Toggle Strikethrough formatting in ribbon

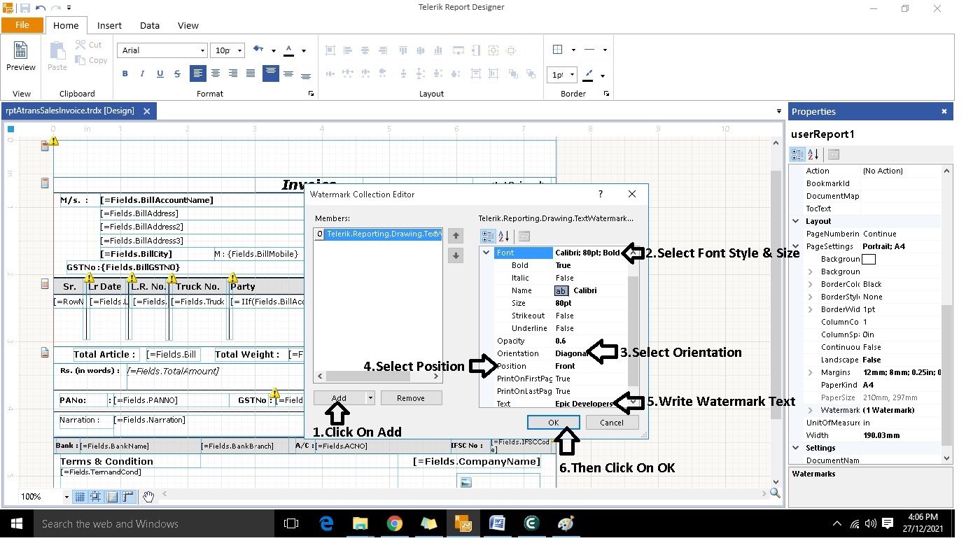pos(178,73)
